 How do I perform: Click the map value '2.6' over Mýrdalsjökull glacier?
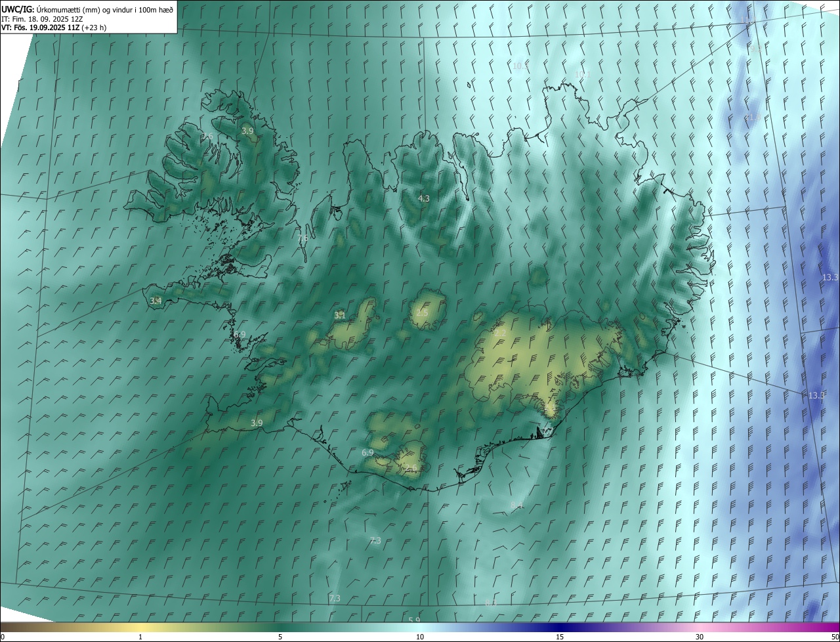click(410, 468)
